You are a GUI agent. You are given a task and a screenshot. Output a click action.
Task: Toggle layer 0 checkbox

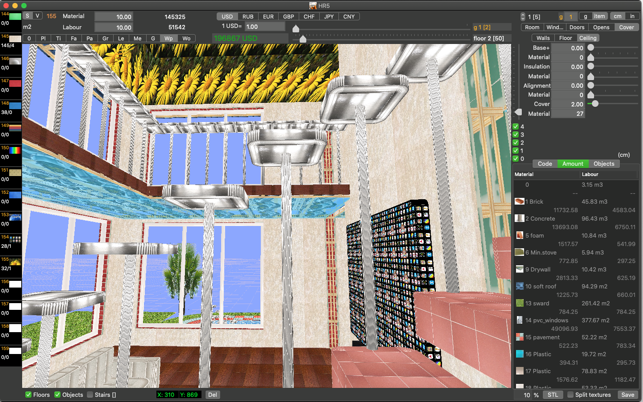pos(516,159)
